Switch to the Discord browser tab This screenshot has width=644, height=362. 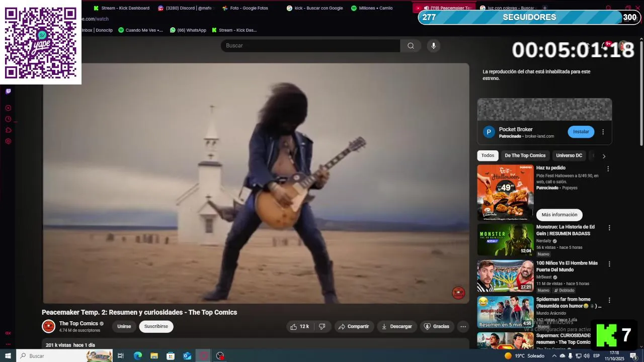[185, 8]
